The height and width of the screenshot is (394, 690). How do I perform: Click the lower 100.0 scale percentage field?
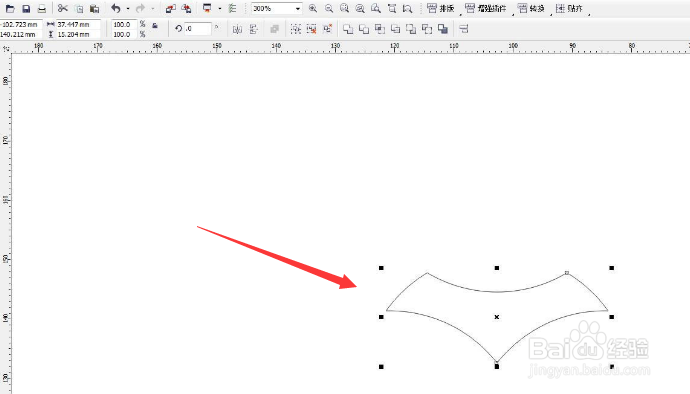coord(124,34)
